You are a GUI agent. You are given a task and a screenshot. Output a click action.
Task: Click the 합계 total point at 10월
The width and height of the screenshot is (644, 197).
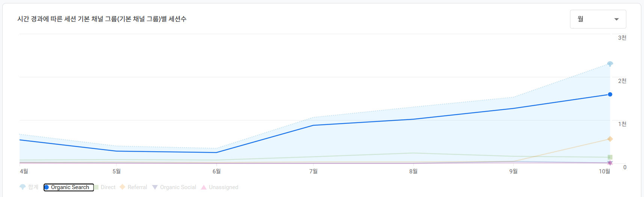tap(610, 64)
